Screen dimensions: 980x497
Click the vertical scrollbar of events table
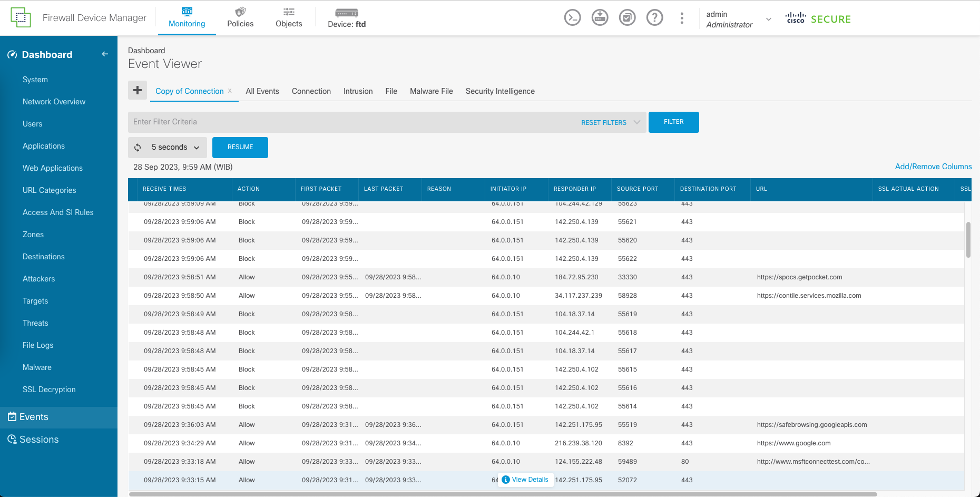click(968, 240)
